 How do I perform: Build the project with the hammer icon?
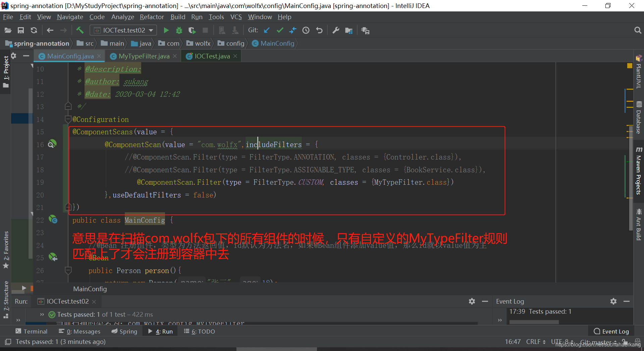(x=80, y=30)
